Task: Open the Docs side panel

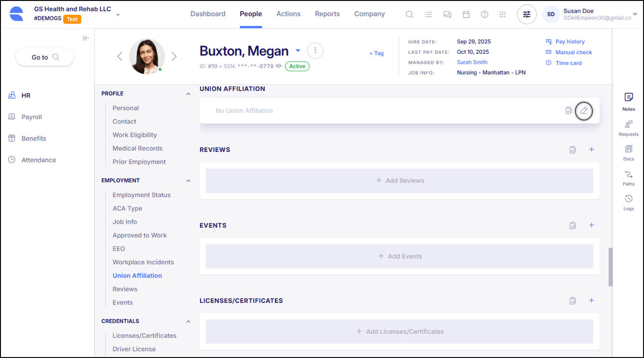Action: [x=629, y=149]
